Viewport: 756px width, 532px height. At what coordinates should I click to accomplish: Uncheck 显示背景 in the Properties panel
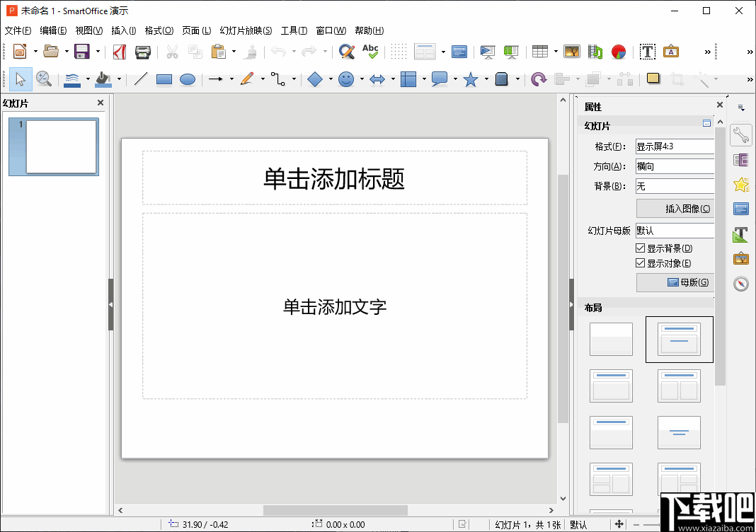(x=640, y=248)
